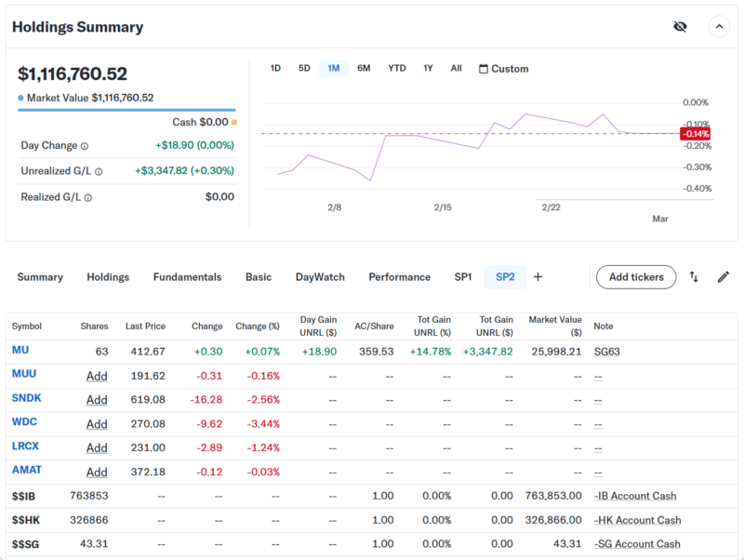The width and height of the screenshot is (744, 560).
Task: Hide portfolio values with the eye icon
Action: tap(680, 27)
